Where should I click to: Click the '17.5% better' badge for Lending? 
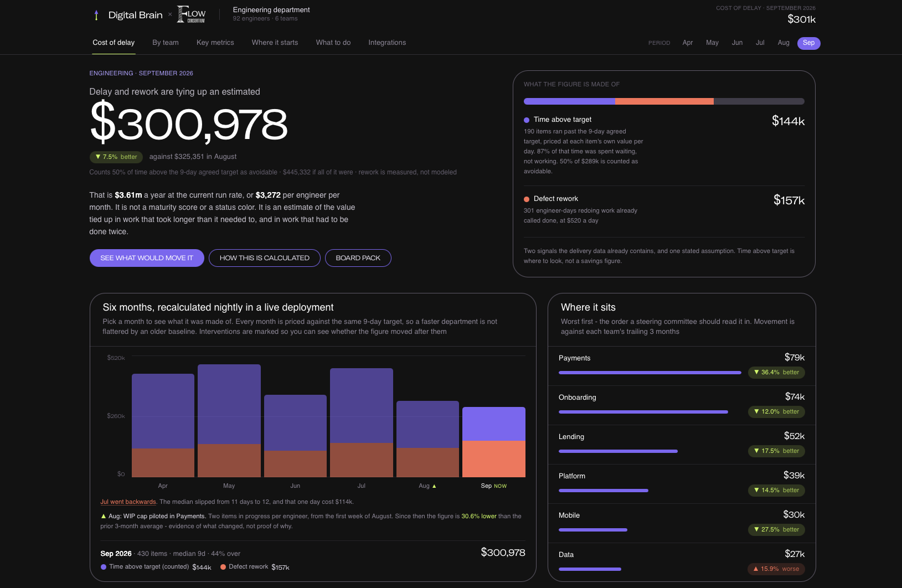776,451
